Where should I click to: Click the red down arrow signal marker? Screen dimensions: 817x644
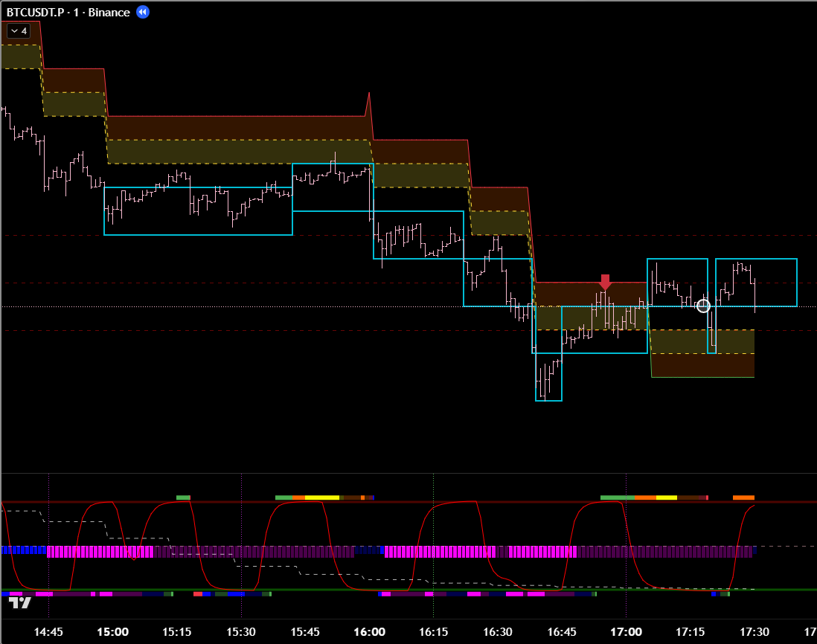(605, 282)
